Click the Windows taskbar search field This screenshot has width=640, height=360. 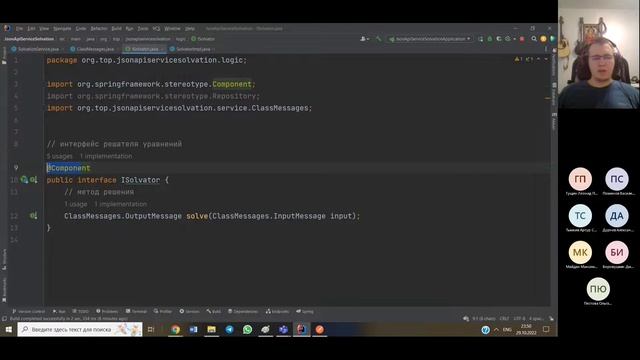tap(80, 329)
